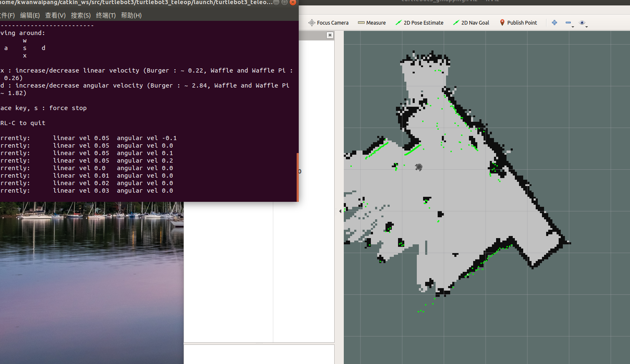Open the terminal's 文件(F) menu
Image resolution: width=630 pixels, height=364 pixels.
(7, 15)
